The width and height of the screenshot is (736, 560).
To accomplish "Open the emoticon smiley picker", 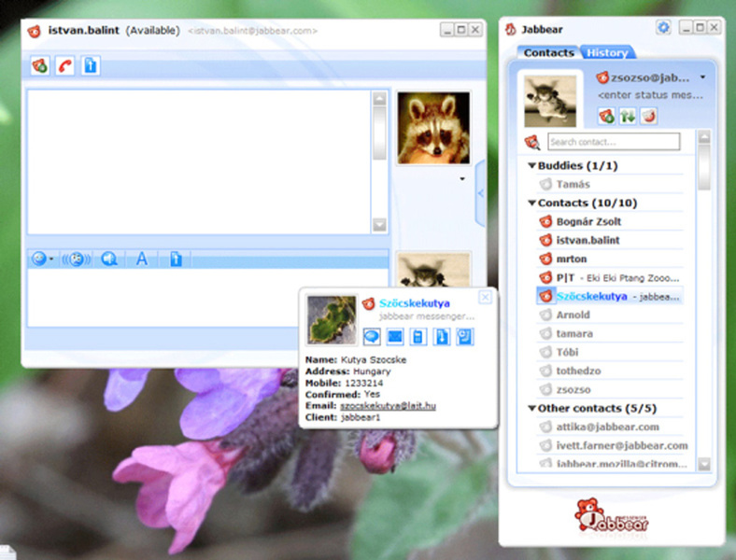I will (39, 259).
